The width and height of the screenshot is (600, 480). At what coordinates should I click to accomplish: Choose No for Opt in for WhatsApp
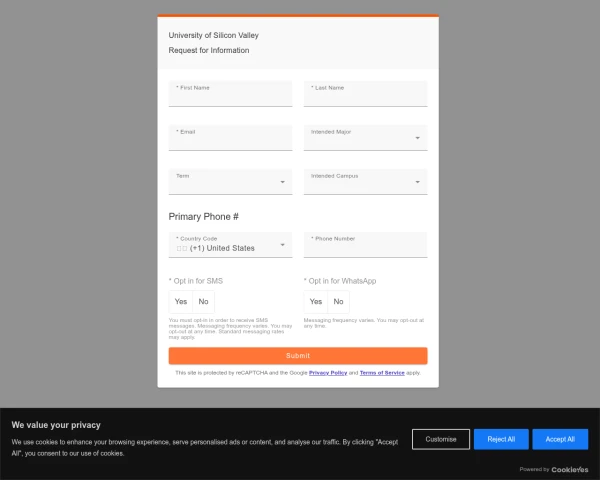[x=338, y=302]
